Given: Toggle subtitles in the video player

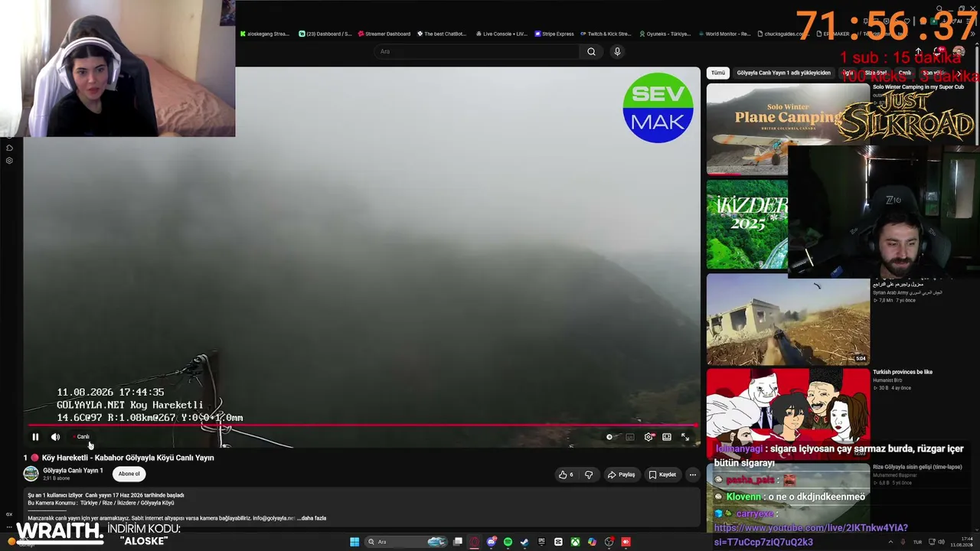Looking at the screenshot, I should (629, 437).
